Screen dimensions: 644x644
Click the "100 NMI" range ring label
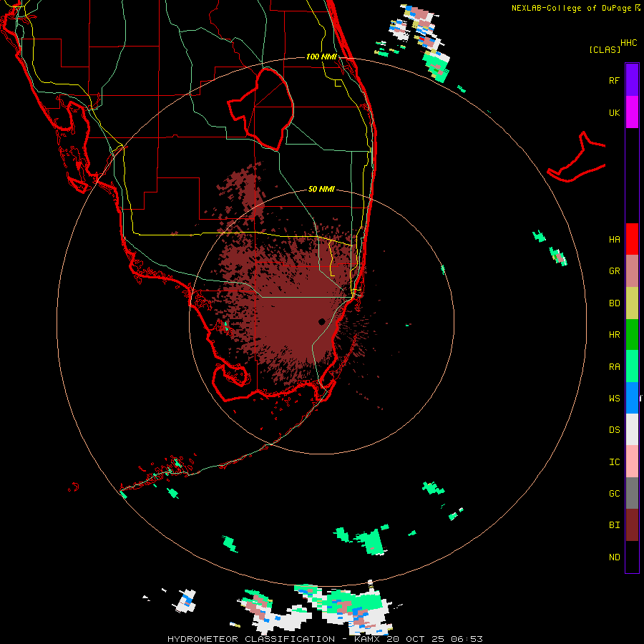321,57
